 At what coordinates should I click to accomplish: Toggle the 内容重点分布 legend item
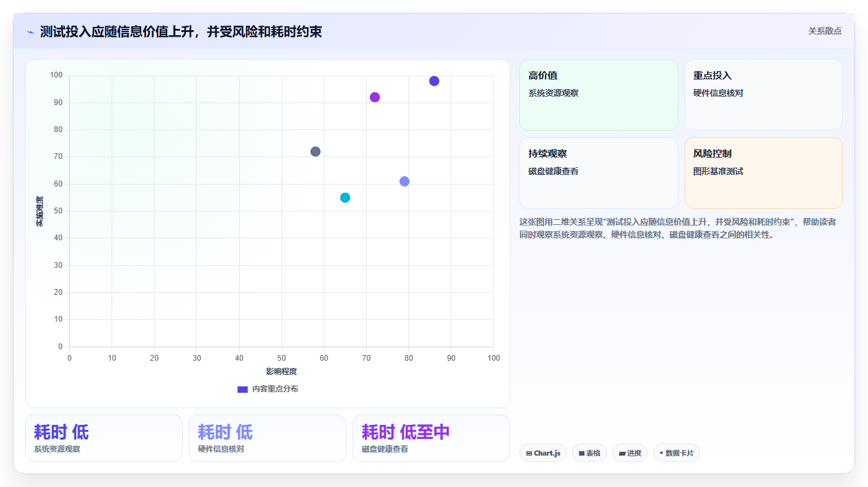[268, 389]
